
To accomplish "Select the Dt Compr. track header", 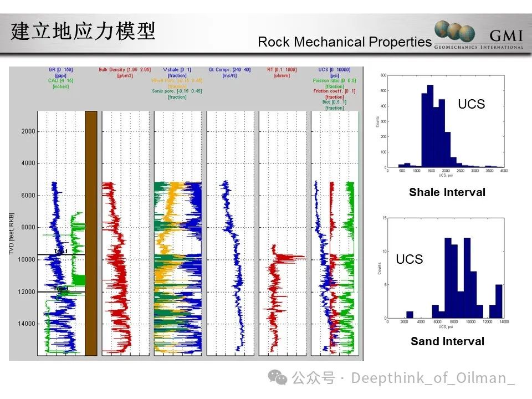I will 229,70.
